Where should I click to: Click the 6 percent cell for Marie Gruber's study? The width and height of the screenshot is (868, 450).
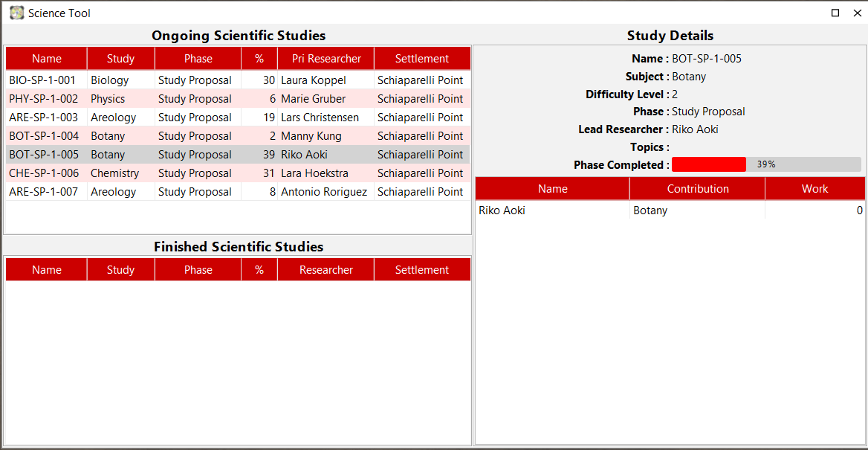pyautogui.click(x=259, y=99)
